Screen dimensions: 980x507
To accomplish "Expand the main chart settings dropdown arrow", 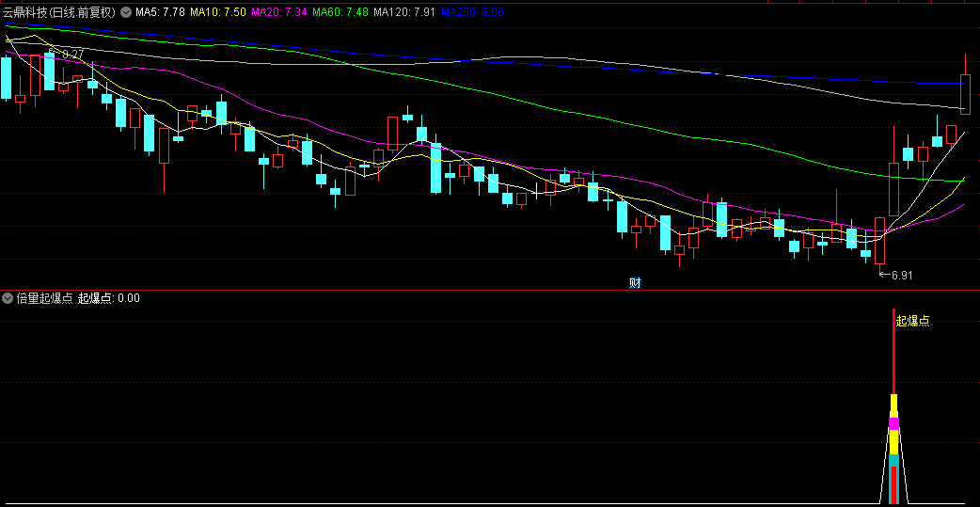I will [x=126, y=12].
